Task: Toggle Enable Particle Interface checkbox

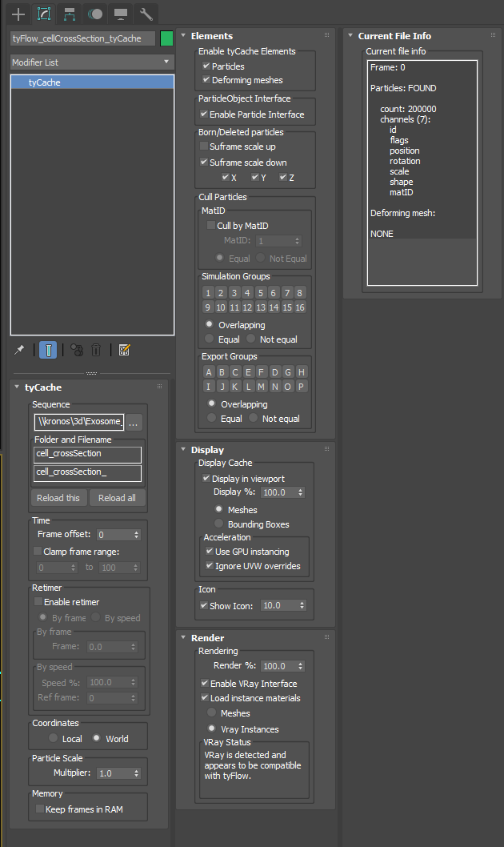Action: click(204, 114)
